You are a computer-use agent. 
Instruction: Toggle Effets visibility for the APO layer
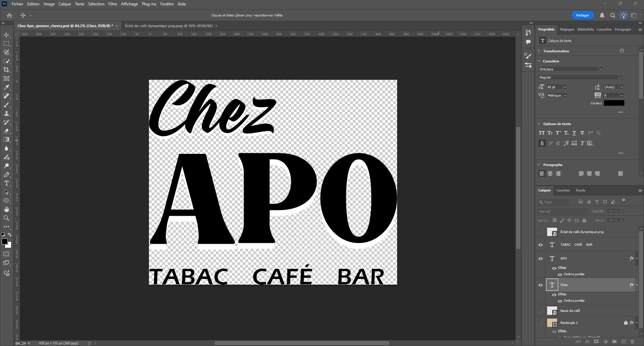coord(554,268)
